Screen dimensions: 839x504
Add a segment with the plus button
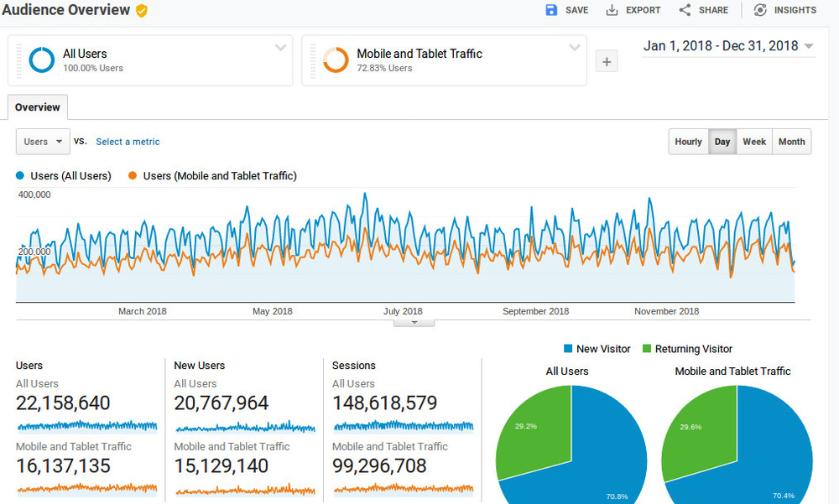[607, 61]
